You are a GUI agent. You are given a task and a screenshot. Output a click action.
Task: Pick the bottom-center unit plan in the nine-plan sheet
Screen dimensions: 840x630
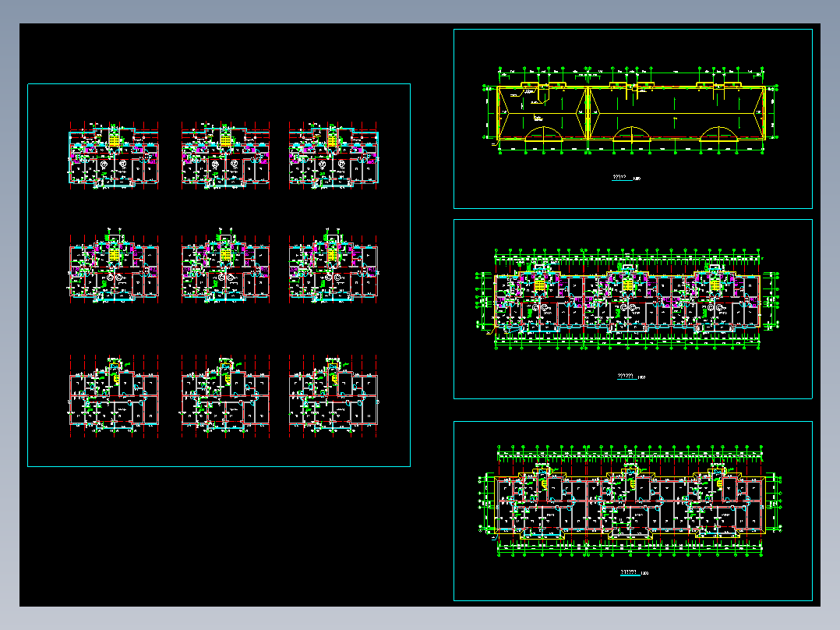click(225, 395)
